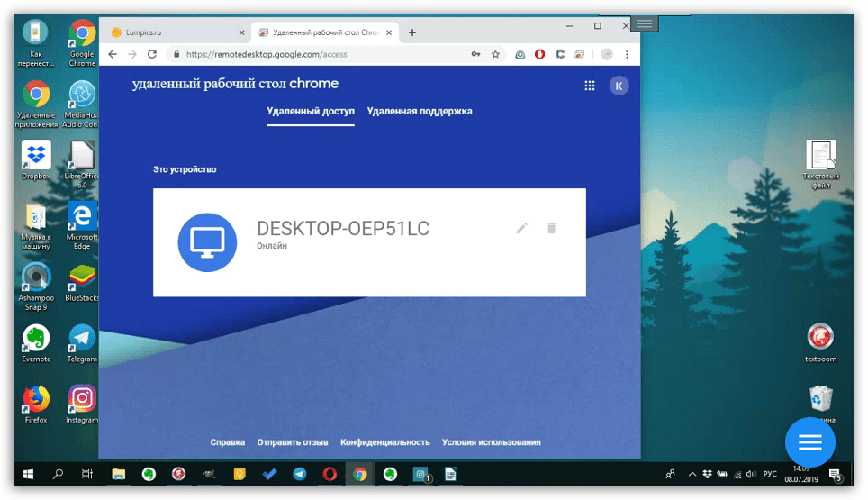Switch to the Удаленная поддержка tab

click(420, 112)
